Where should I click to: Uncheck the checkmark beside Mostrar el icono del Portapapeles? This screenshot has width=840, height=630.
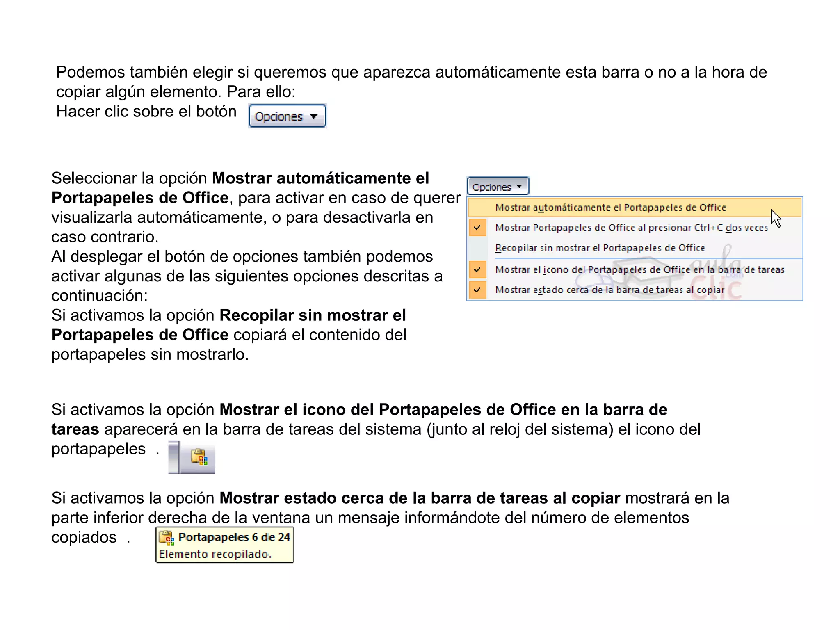tap(477, 269)
